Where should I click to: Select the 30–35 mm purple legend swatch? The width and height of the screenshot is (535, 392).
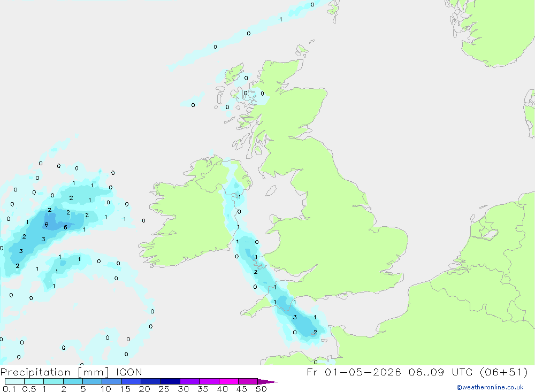[190, 381]
